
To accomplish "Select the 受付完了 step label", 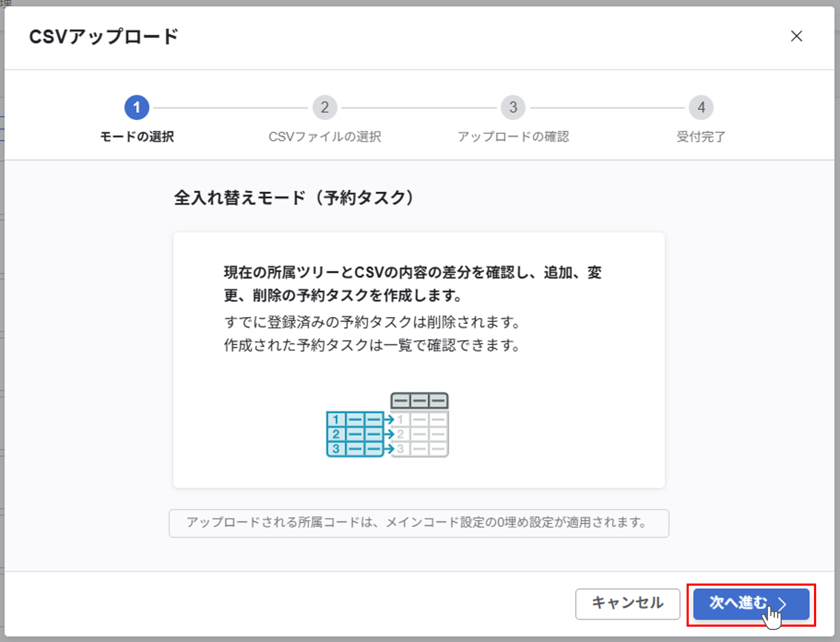I will pos(701,137).
